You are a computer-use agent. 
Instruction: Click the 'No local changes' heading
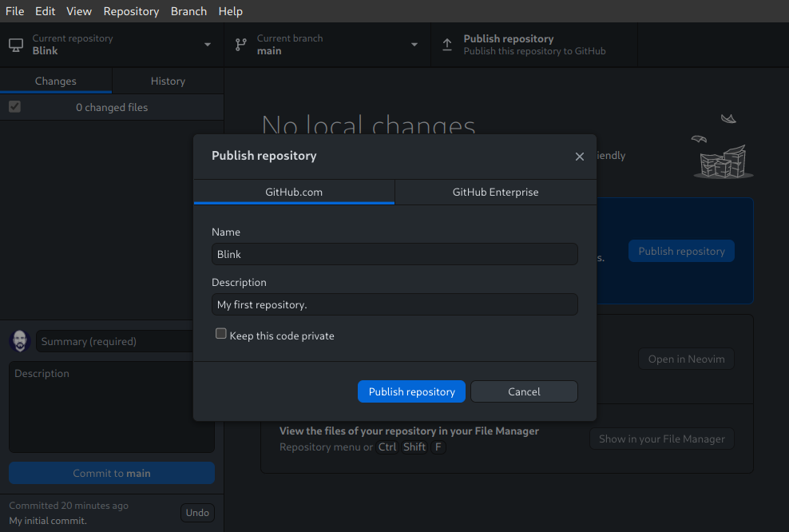coord(368,124)
